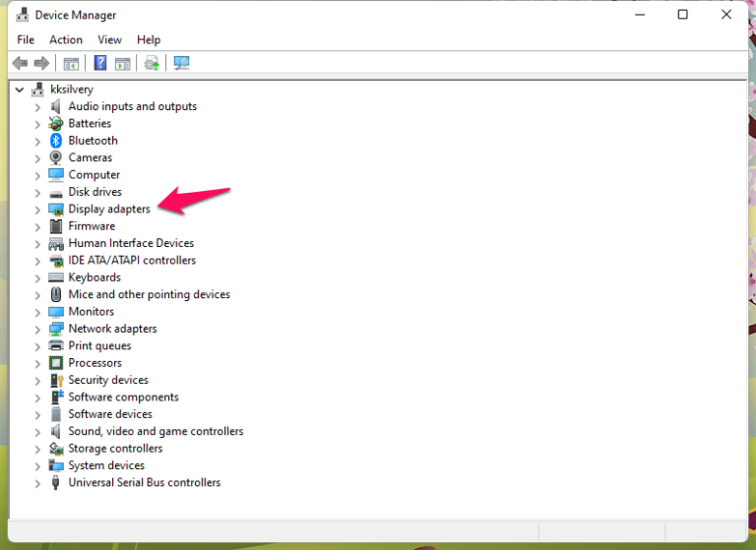The image size is (756, 550).
Task: Click Scan for hardware changes icon
Action: [181, 63]
